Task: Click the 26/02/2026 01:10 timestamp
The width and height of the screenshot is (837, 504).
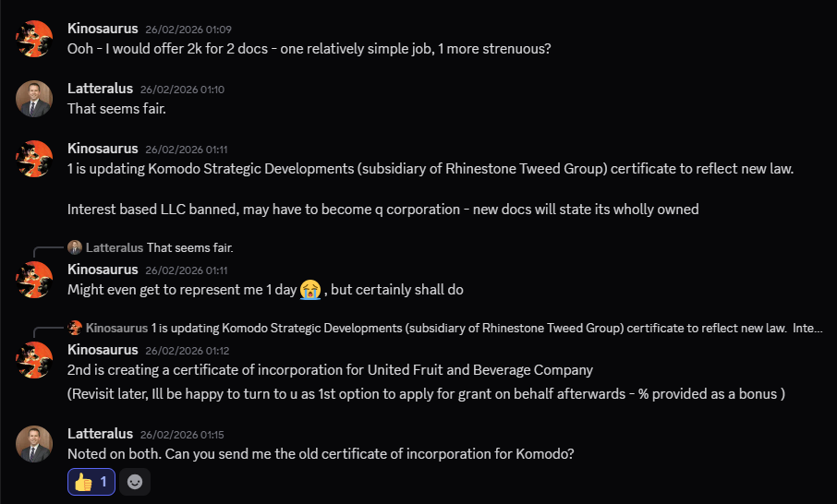Action: tap(182, 90)
